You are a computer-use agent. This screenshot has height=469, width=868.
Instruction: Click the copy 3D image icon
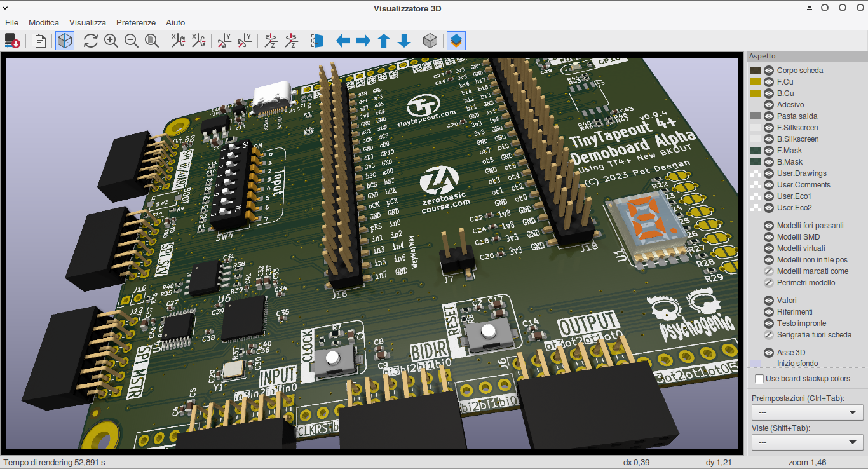[x=39, y=41]
